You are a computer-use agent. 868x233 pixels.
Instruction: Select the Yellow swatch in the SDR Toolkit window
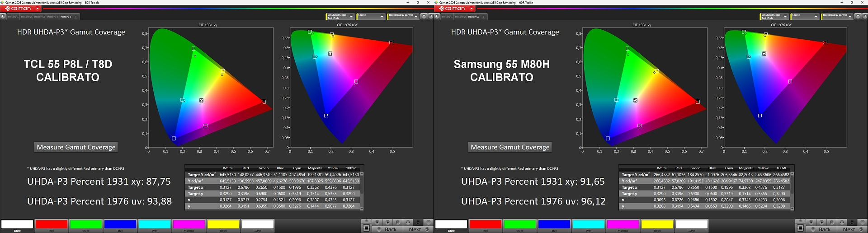(x=223, y=225)
